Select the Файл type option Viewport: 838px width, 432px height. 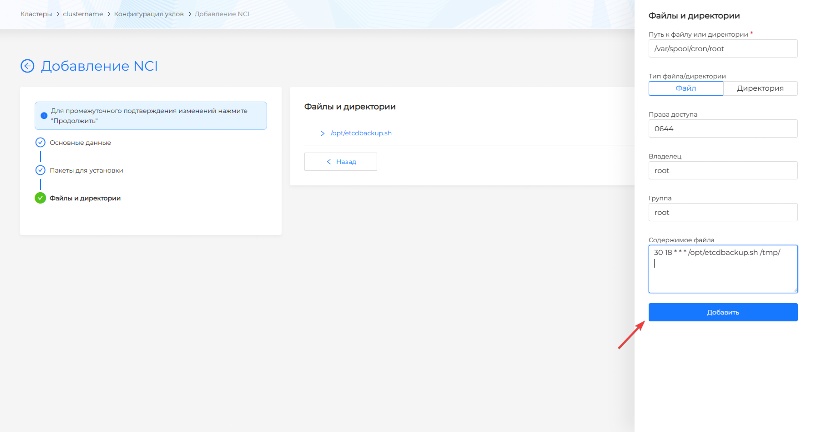(x=685, y=88)
